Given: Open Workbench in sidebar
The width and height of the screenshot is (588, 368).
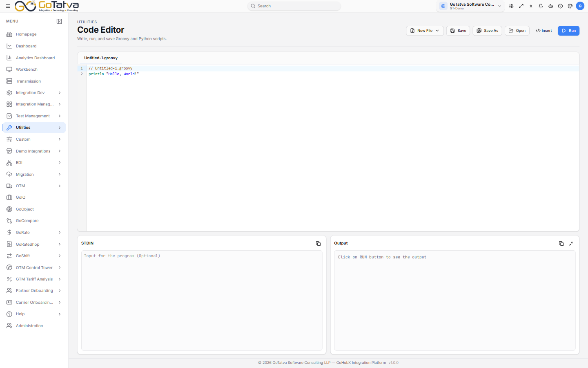Looking at the screenshot, I should [34, 70].
